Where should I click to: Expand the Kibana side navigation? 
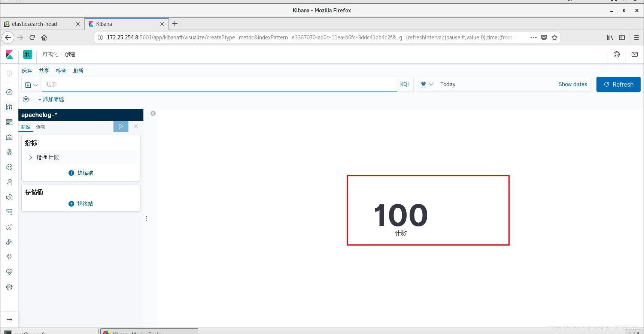click(9, 319)
